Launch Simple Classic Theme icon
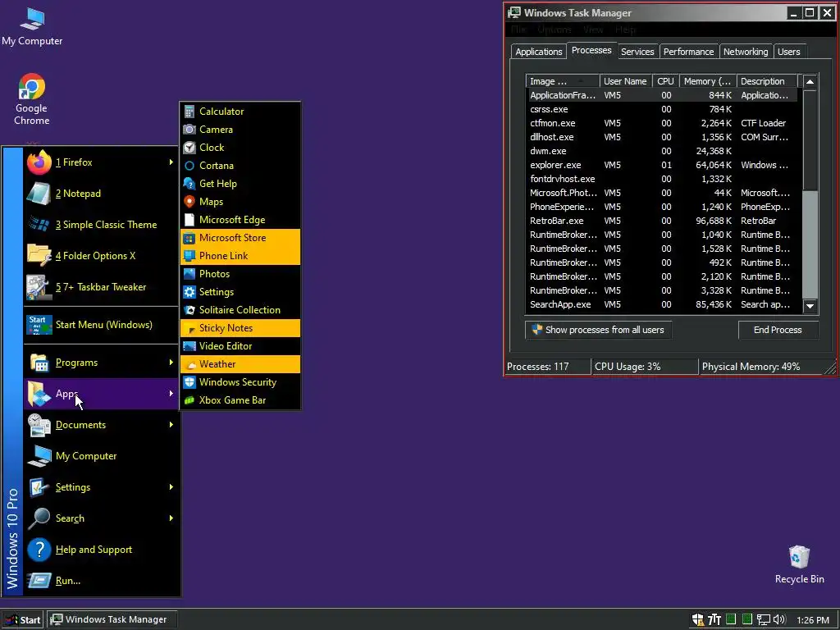 tap(39, 225)
